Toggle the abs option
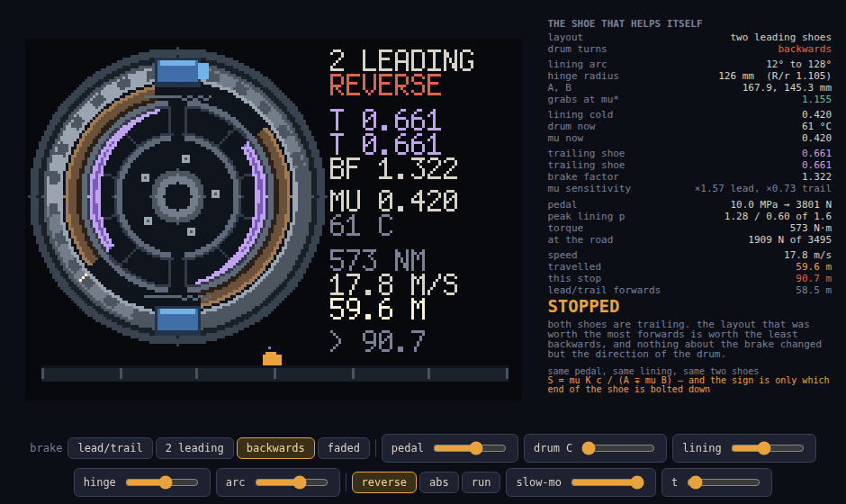The image size is (846, 504). (438, 481)
